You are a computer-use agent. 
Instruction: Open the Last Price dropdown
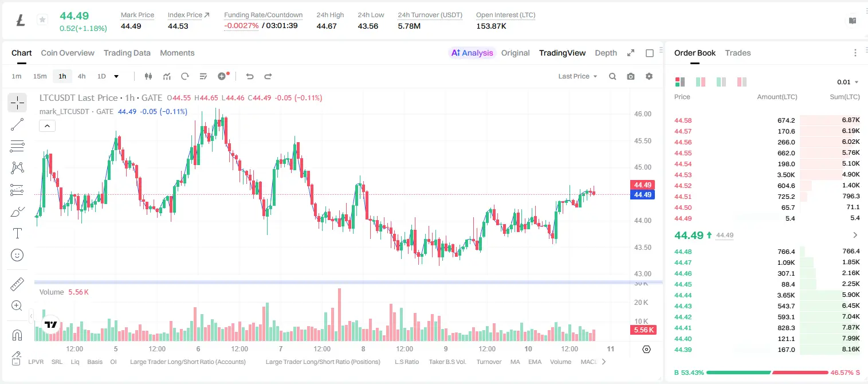578,76
